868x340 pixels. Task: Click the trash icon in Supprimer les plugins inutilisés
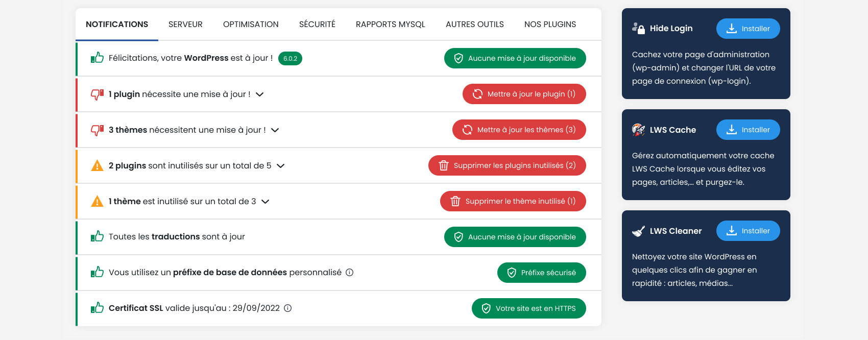pos(444,165)
